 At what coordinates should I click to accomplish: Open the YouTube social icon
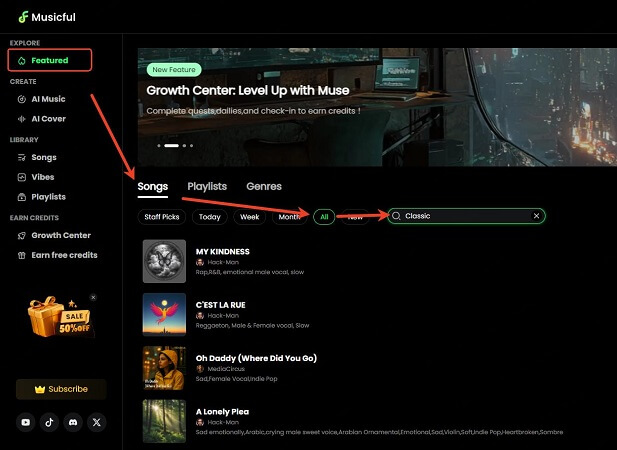click(x=26, y=423)
